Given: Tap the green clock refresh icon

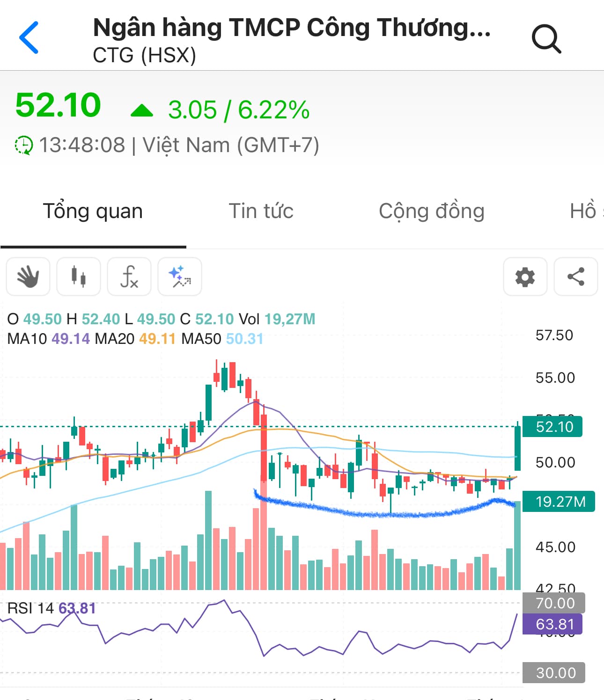Looking at the screenshot, I should coord(23,145).
